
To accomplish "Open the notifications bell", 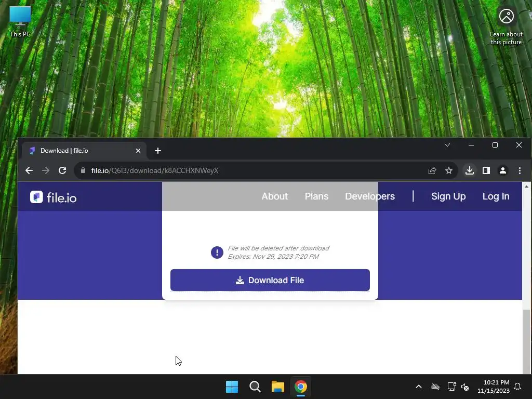I will click(x=518, y=387).
